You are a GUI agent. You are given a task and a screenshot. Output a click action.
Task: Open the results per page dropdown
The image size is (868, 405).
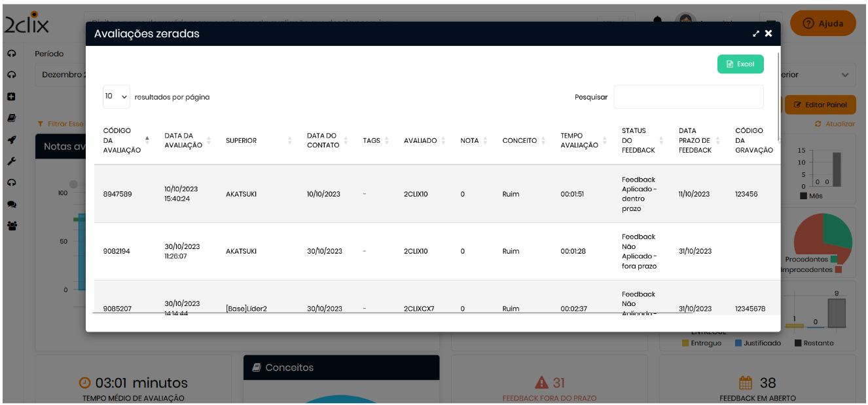point(117,96)
